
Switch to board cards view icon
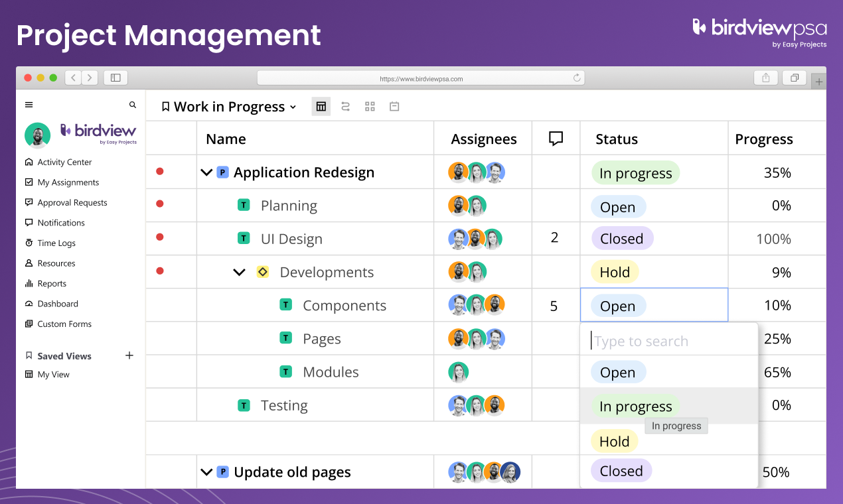tap(370, 106)
